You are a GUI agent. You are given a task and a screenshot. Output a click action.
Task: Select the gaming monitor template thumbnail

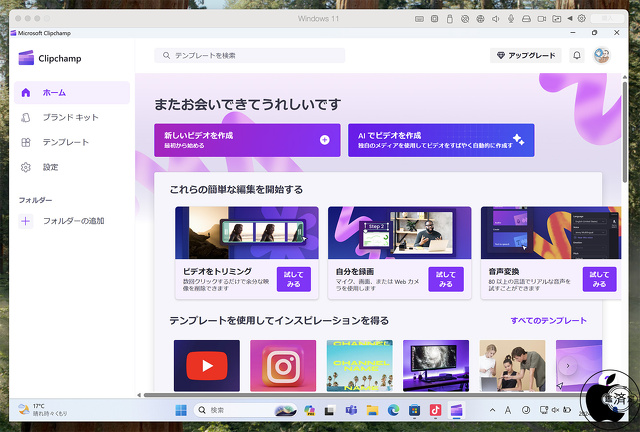click(436, 365)
